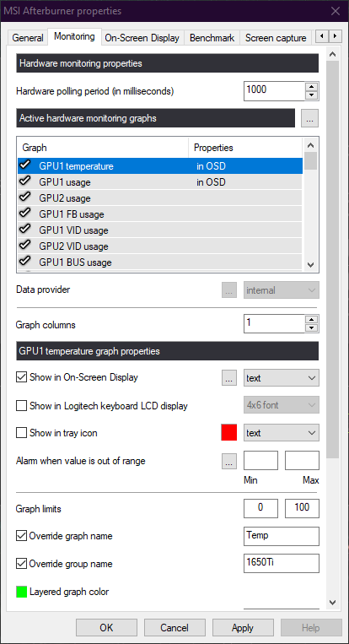Toggle Override graph name checkbox

click(x=21, y=536)
